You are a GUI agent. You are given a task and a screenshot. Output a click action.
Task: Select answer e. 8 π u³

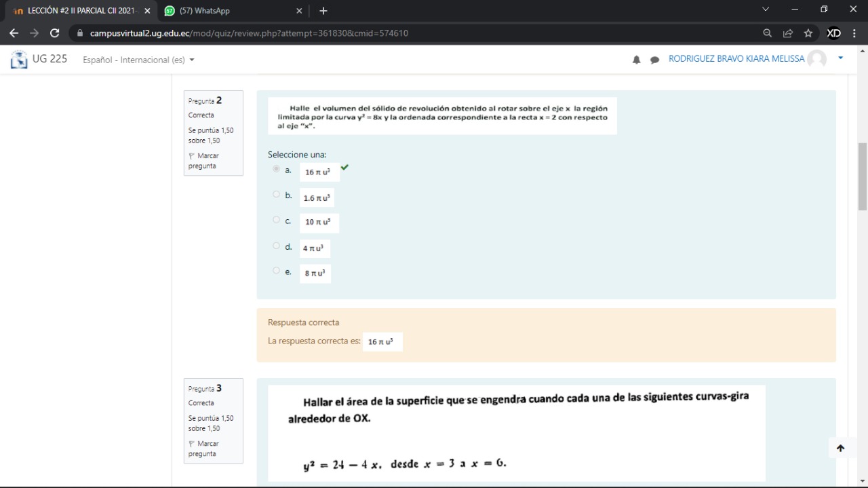276,271
